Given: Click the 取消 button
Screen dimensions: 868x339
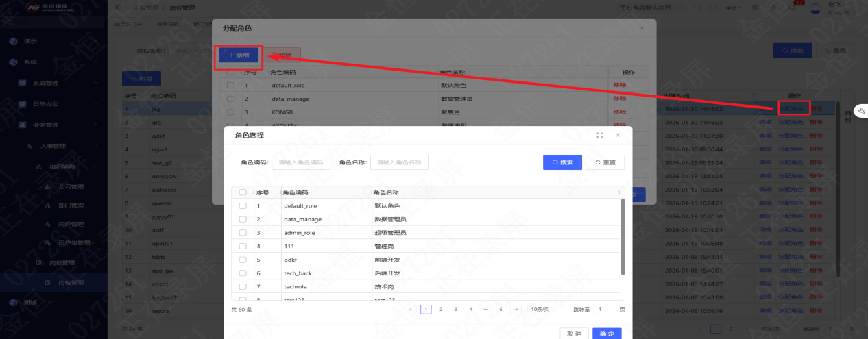Looking at the screenshot, I should (x=573, y=334).
